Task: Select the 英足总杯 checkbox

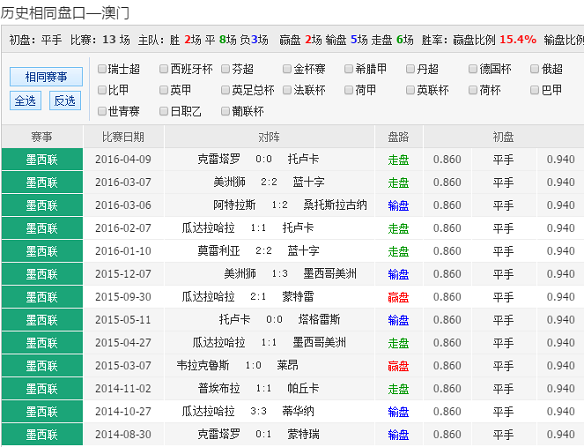Action: pyautogui.click(x=225, y=90)
